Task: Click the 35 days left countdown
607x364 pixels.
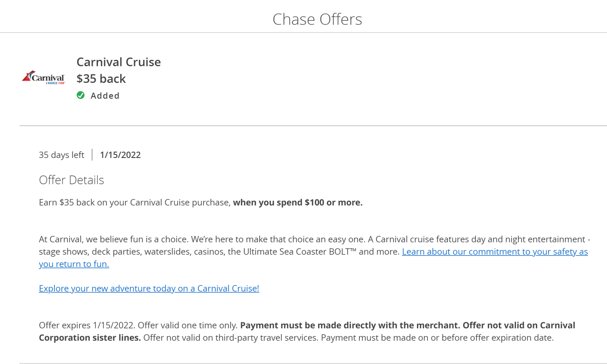Action: tap(61, 154)
